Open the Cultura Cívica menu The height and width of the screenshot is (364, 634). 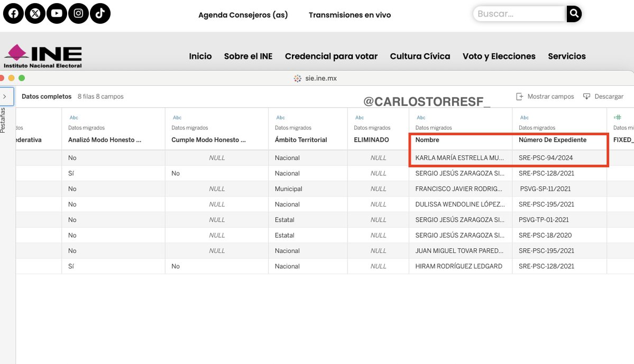tap(420, 56)
